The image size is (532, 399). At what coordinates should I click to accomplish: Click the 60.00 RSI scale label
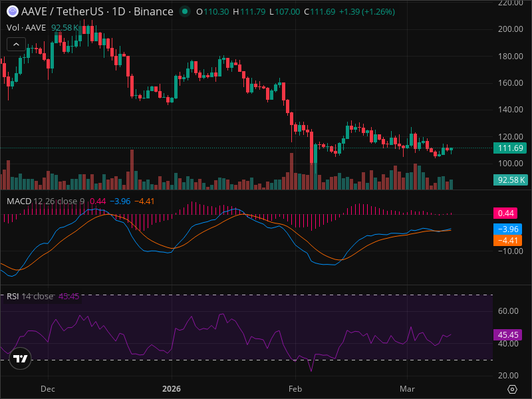508,311
